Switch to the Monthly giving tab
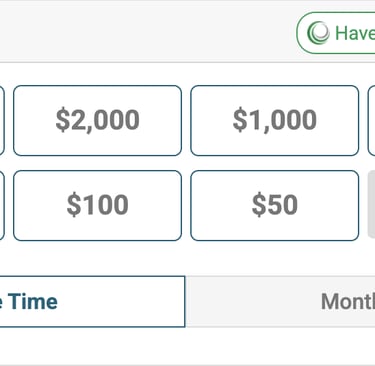375x366 pixels. (x=280, y=301)
